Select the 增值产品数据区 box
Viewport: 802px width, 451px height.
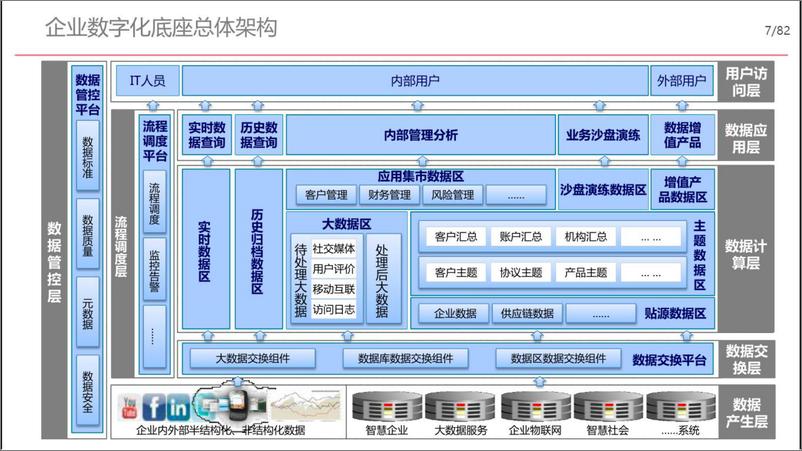click(x=682, y=190)
